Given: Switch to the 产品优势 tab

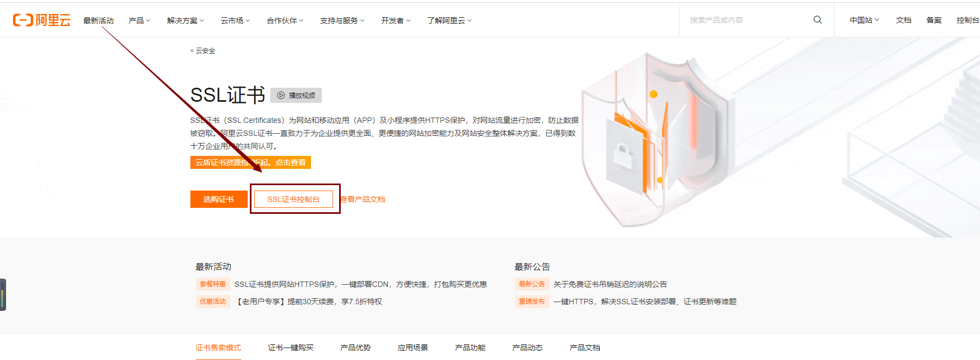Looking at the screenshot, I should pyautogui.click(x=355, y=348).
